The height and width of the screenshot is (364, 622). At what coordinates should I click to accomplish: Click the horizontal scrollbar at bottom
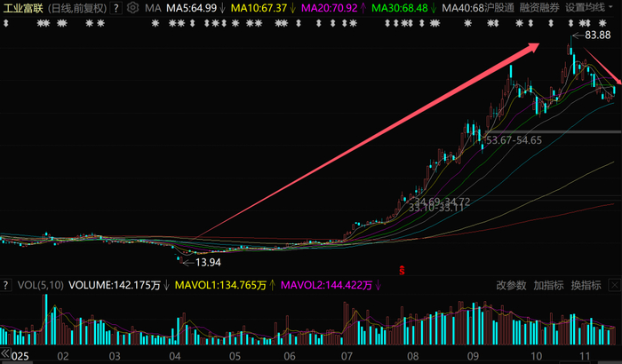pyautogui.click(x=311, y=362)
